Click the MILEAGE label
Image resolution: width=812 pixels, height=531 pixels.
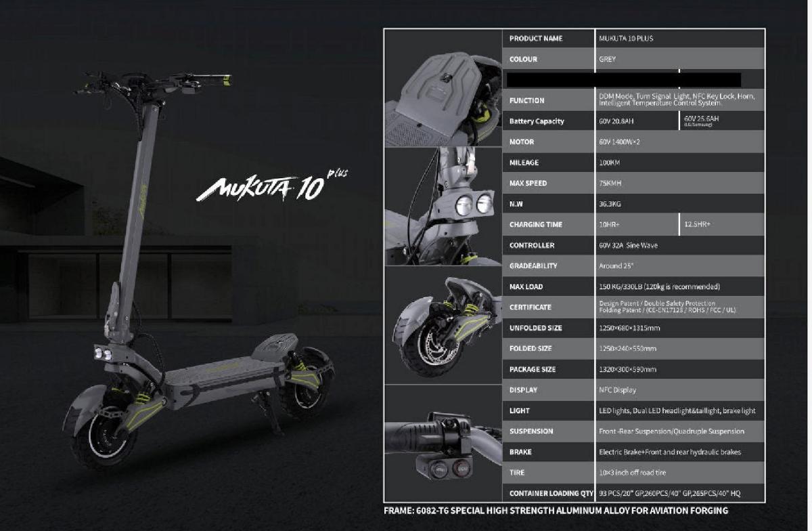525,163
